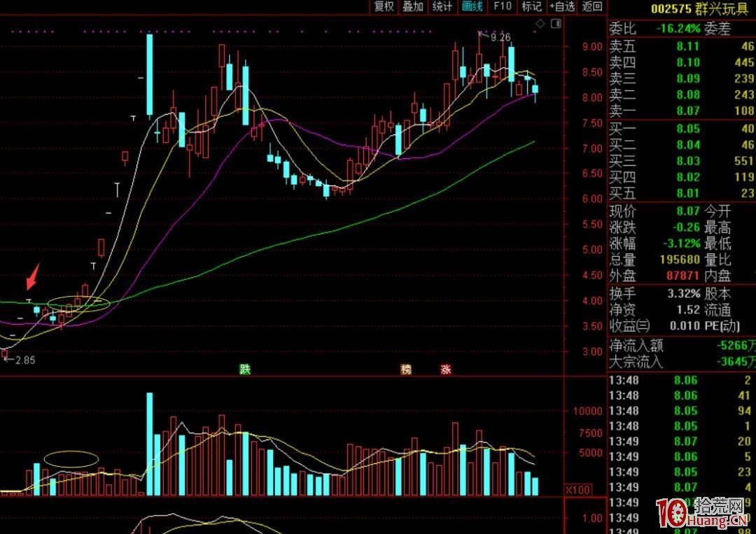
Task: Click the 量比 label
Action: point(717,259)
